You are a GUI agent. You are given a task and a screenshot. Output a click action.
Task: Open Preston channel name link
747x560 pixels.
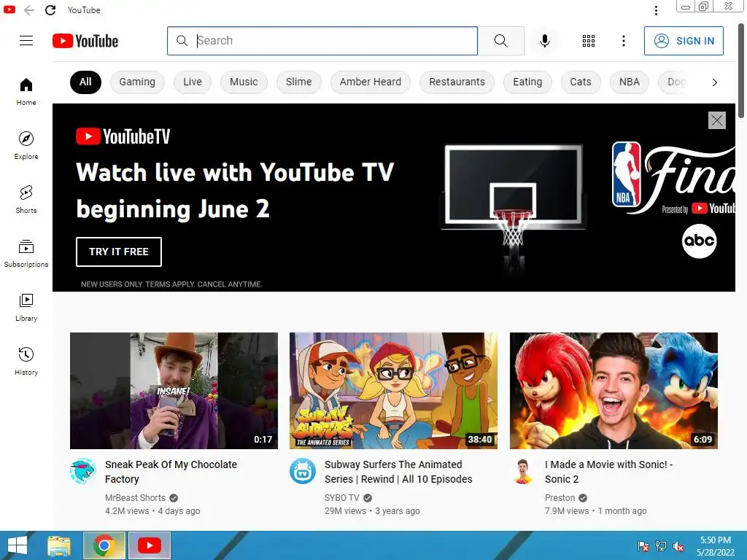pos(560,497)
